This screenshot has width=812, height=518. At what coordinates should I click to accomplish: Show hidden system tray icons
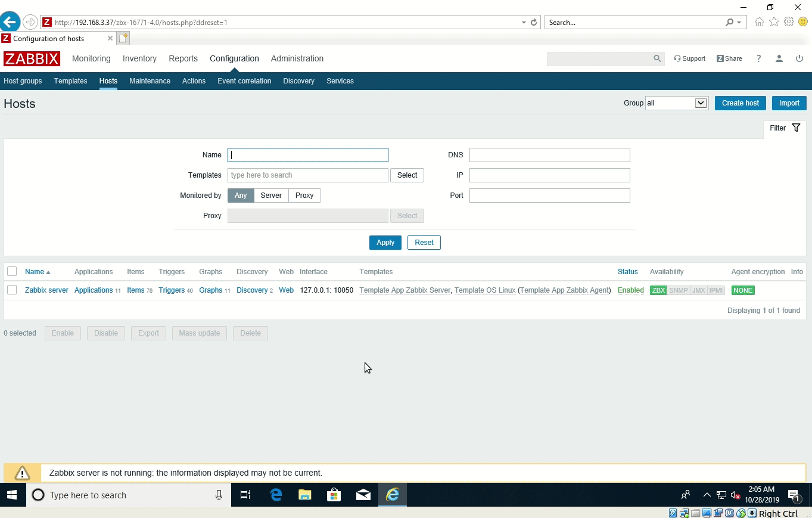[707, 495]
